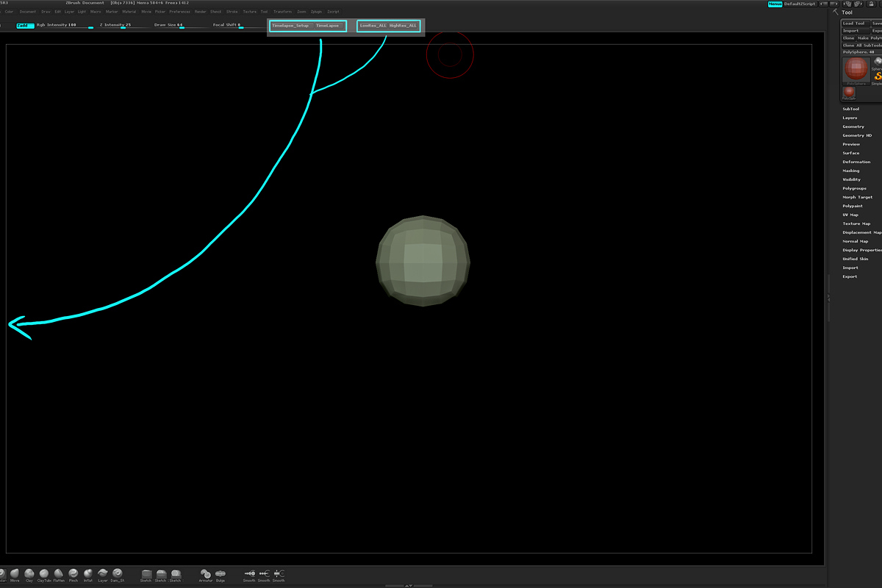The width and height of the screenshot is (882, 588).
Task: Select the Pinch brush
Action: click(73, 574)
